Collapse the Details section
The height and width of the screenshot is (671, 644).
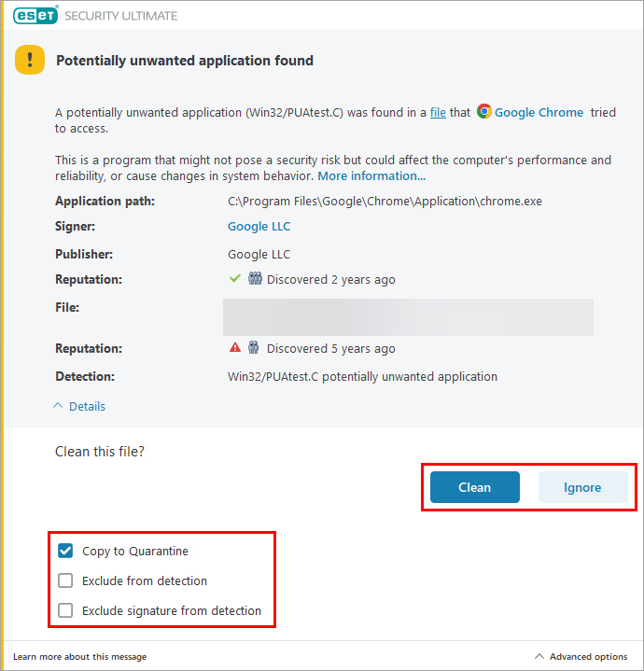(x=79, y=407)
